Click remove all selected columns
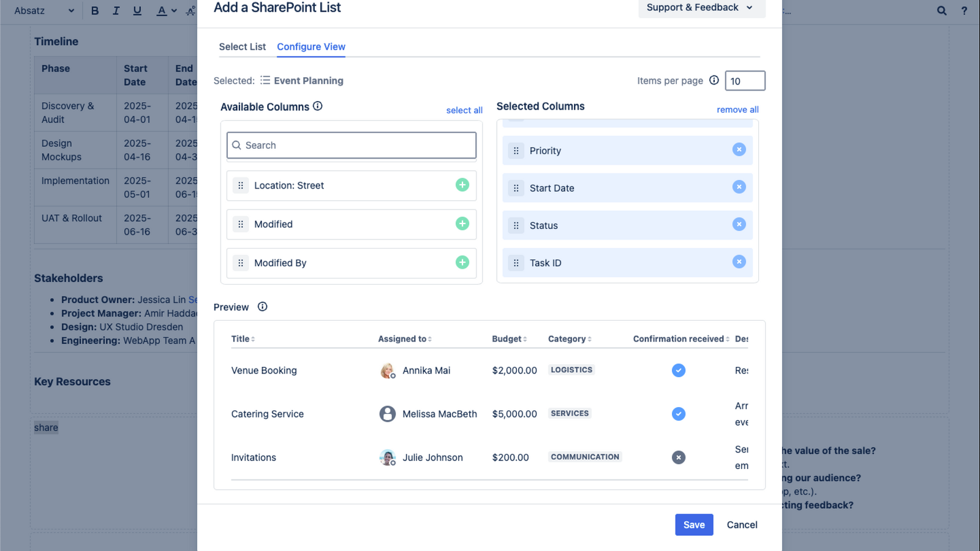The width and height of the screenshot is (980, 551). [737, 110]
